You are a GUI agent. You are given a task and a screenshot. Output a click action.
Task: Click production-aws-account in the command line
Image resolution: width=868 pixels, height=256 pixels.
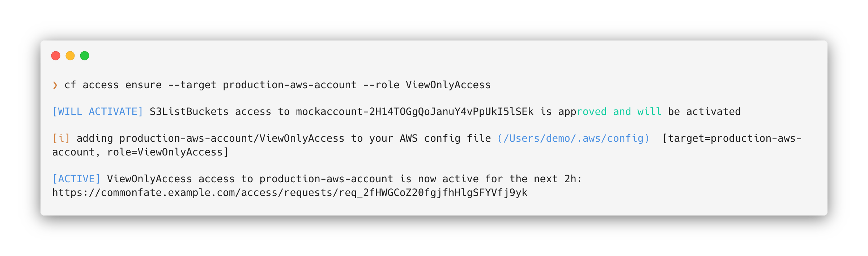(x=290, y=85)
